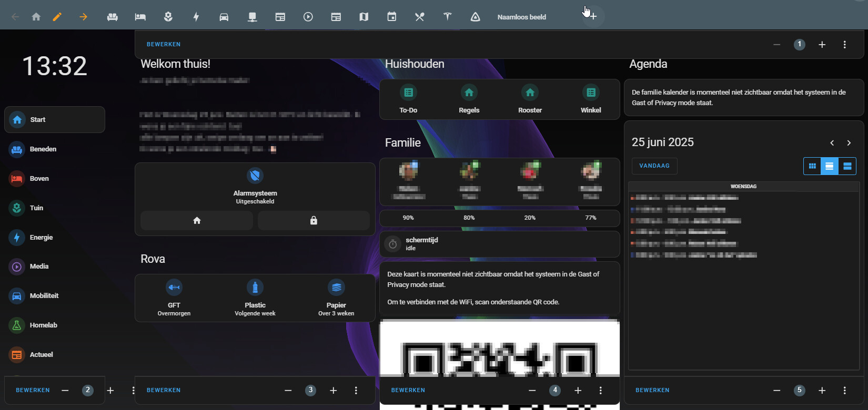
Task: Open Boven in the sidebar
Action: pos(55,179)
